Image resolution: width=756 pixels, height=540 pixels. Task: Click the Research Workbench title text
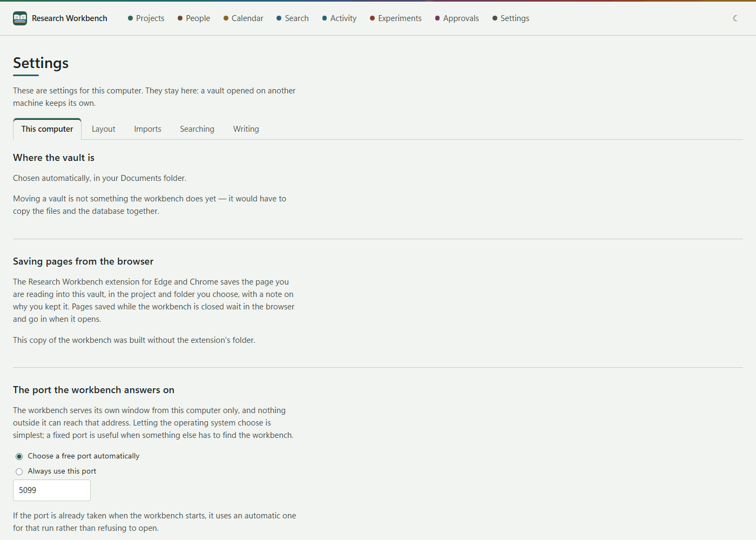click(x=70, y=18)
